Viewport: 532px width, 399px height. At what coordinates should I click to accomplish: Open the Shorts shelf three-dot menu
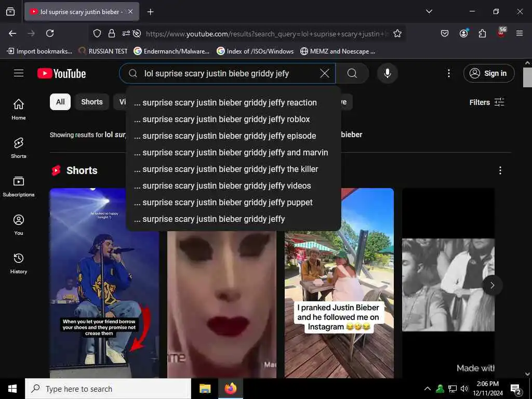pos(500,170)
